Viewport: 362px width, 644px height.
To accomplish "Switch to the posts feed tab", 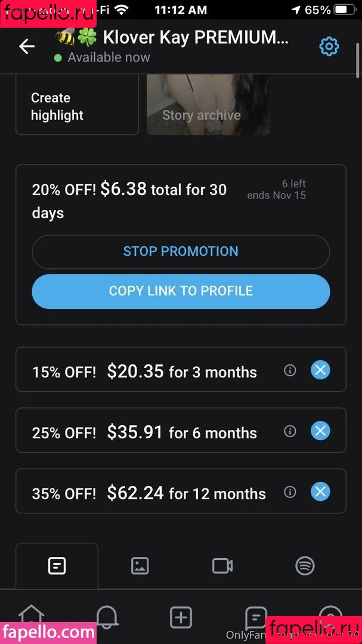I will coord(57,566).
